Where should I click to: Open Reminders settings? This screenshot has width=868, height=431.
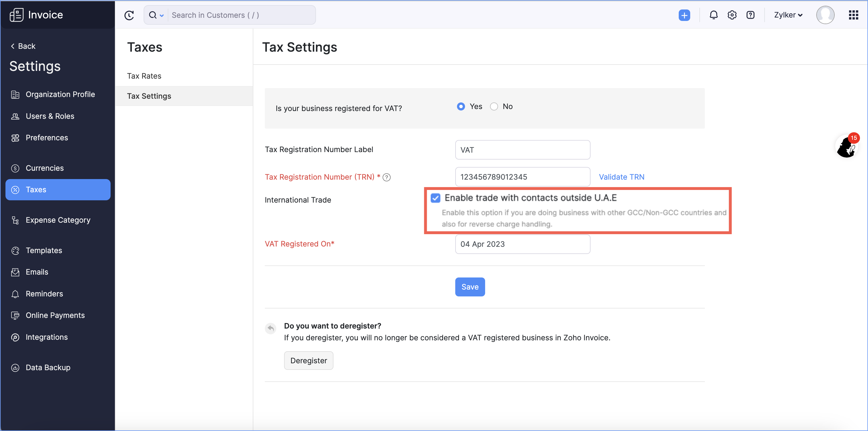(x=58, y=294)
